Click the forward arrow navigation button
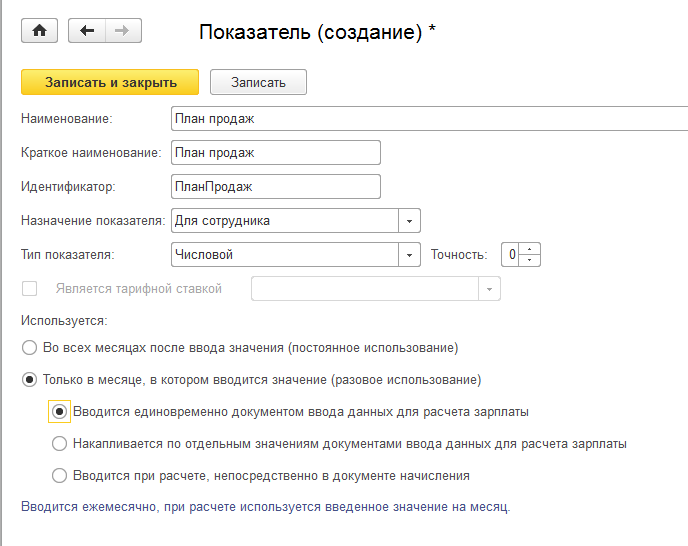The image size is (688, 546). (x=122, y=31)
